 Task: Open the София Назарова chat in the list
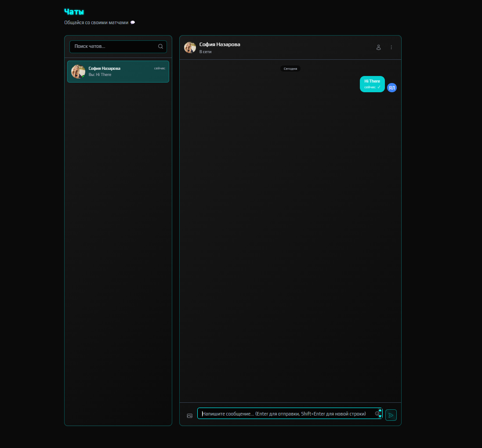(x=118, y=72)
